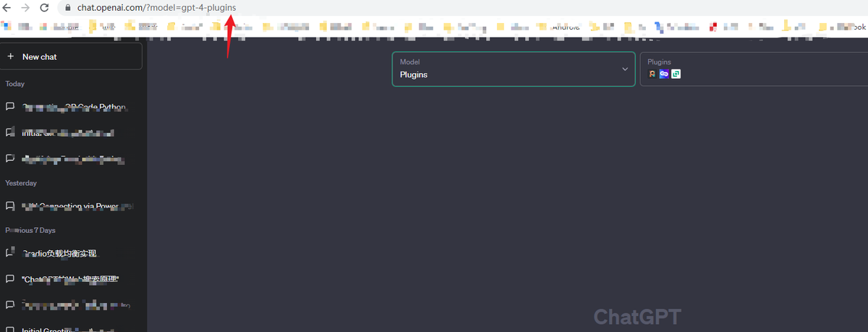868x332 pixels.
Task: Click the first enabled plugin icon
Action: pyautogui.click(x=652, y=74)
